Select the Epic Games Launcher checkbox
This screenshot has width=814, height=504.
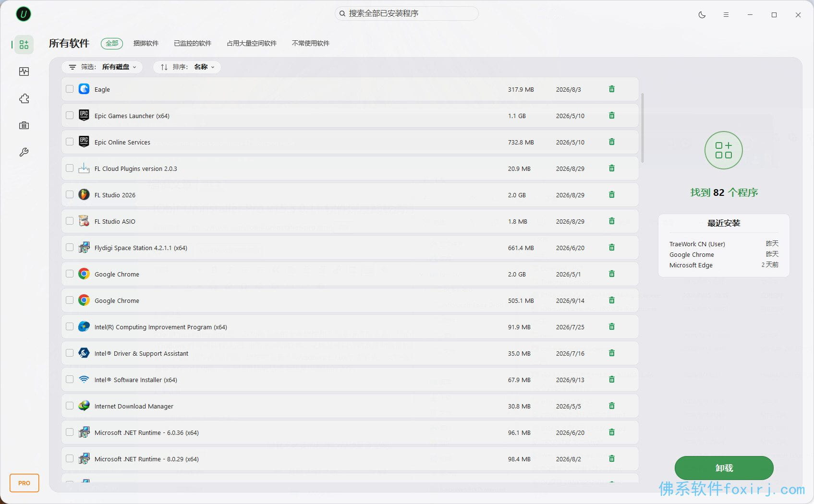(x=70, y=115)
